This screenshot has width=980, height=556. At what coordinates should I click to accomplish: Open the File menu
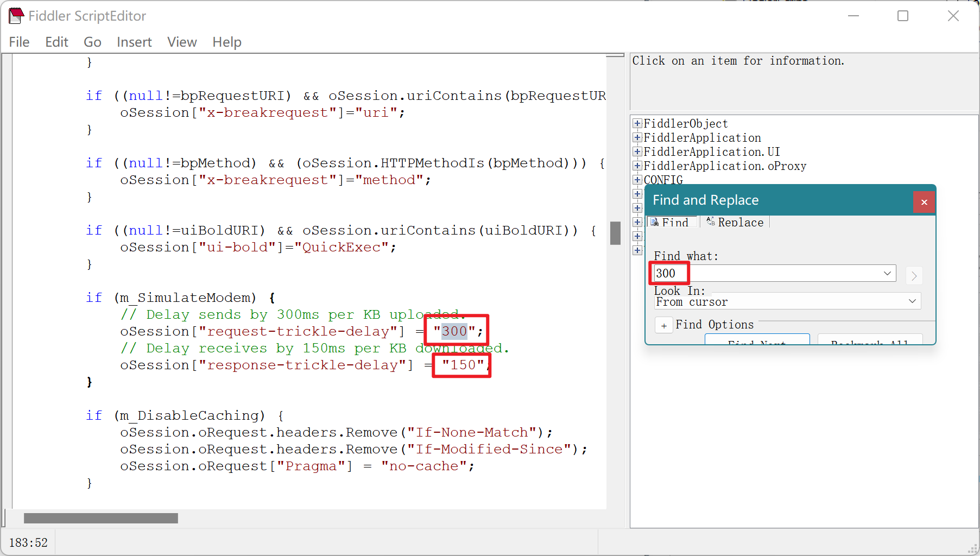coord(18,42)
